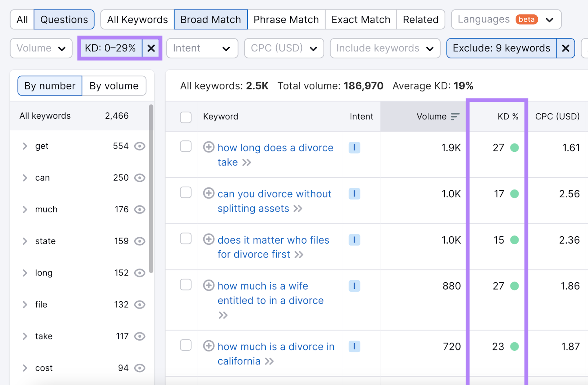
Task: Open 'does it matter who files for divorce first' link
Action: point(273,247)
